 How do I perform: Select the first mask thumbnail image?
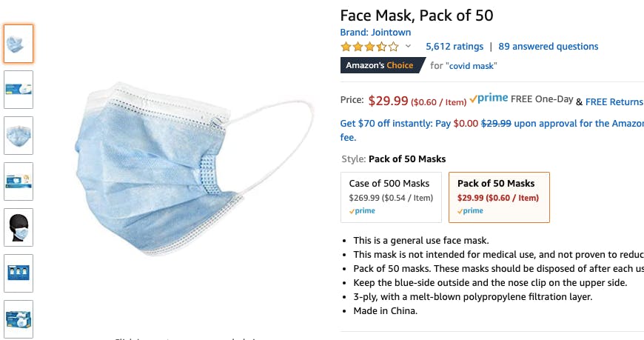pos(19,44)
